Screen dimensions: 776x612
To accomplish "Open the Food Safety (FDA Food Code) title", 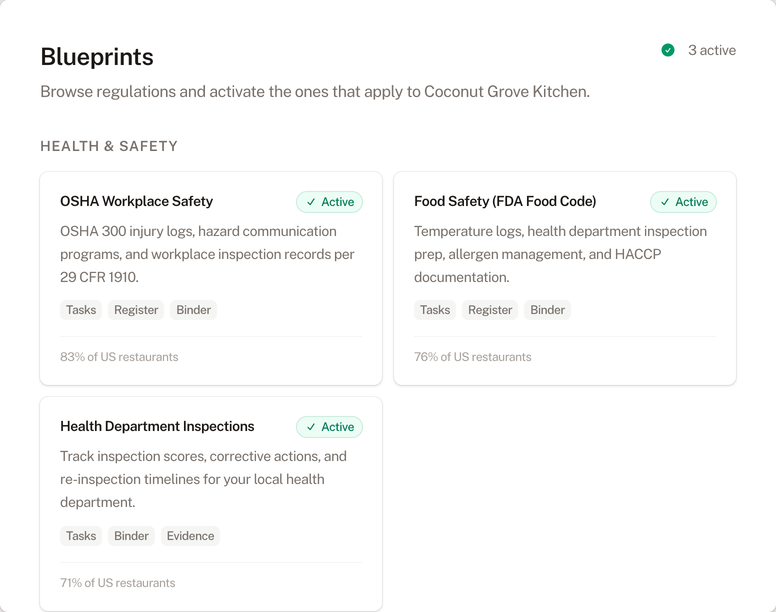I will tap(505, 201).
